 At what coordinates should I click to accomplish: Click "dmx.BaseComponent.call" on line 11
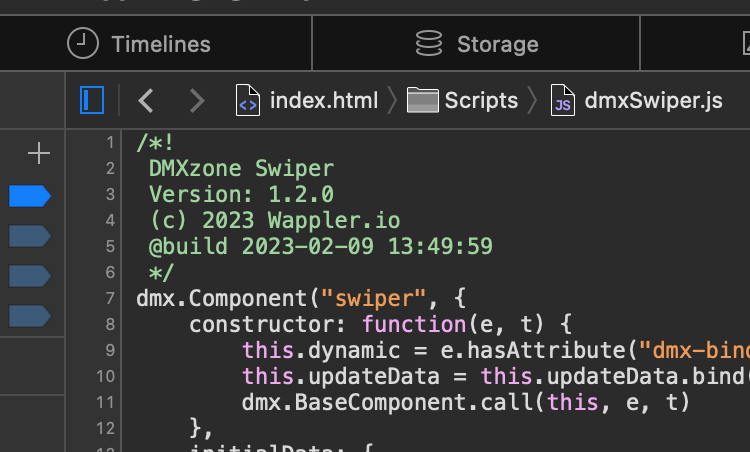click(387, 402)
